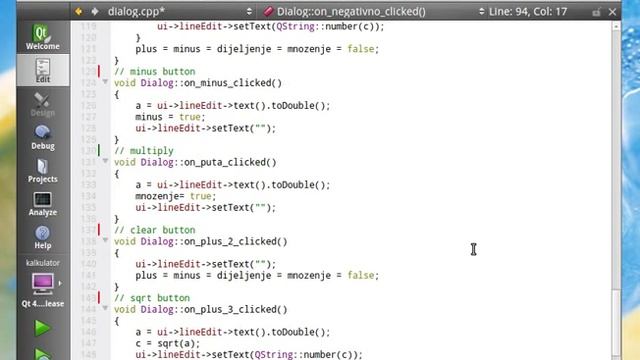Open the dialog.cpp file dropdown
The width and height of the screenshot is (640, 360).
(179, 11)
